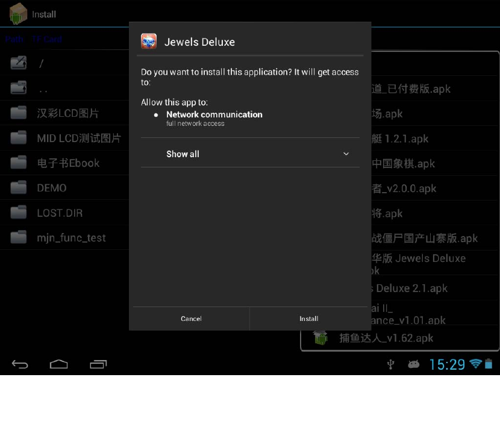Select 捕鱼达人_v1.62.apk file name

(386, 338)
